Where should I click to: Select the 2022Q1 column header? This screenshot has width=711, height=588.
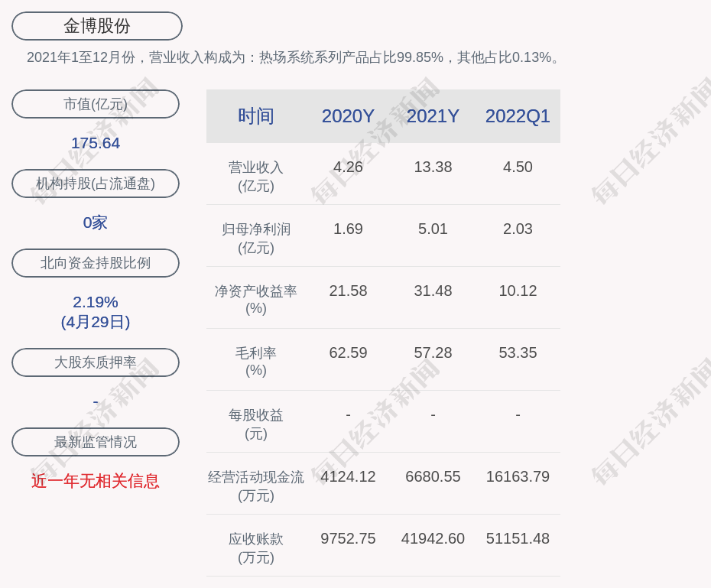(518, 116)
